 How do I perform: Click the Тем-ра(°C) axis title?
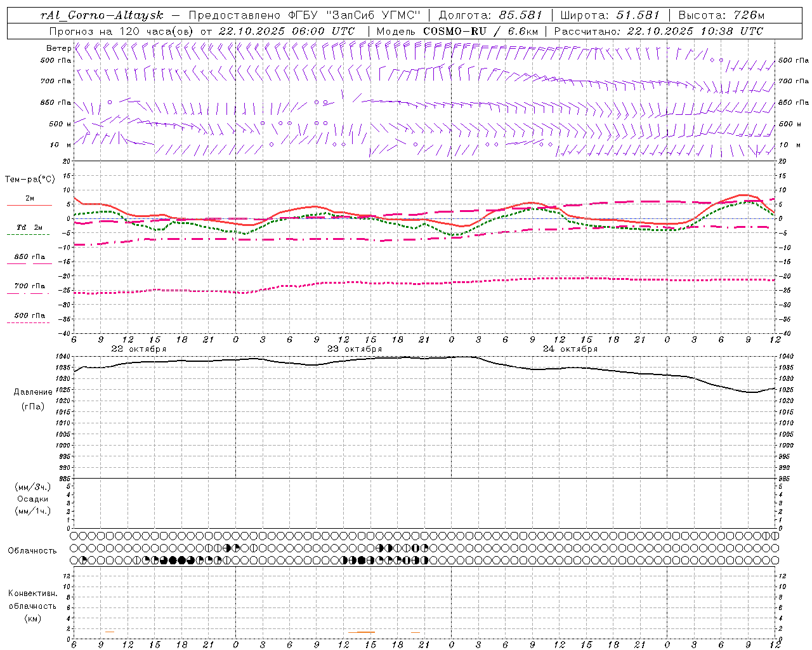[x=30, y=180]
